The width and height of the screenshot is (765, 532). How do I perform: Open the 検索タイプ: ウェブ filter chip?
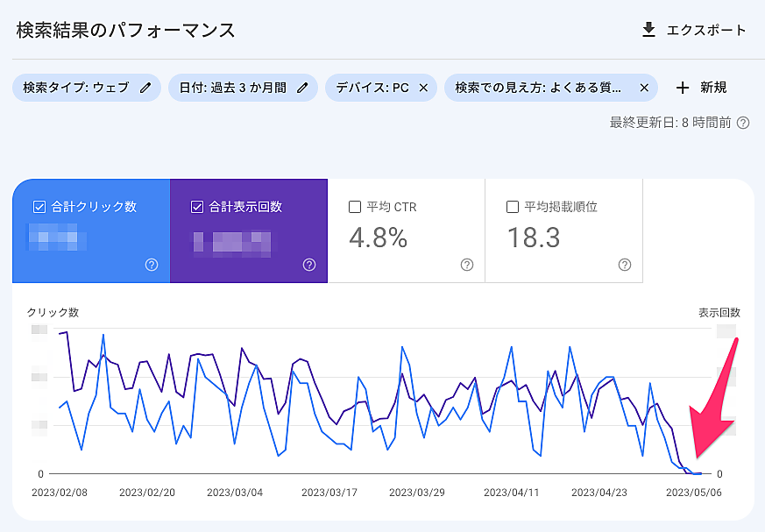click(75, 88)
